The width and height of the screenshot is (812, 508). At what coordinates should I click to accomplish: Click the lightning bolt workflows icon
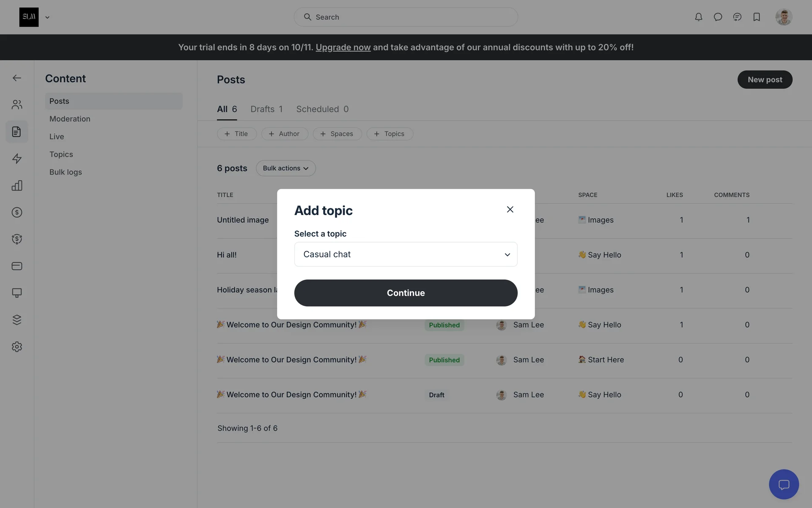(17, 158)
